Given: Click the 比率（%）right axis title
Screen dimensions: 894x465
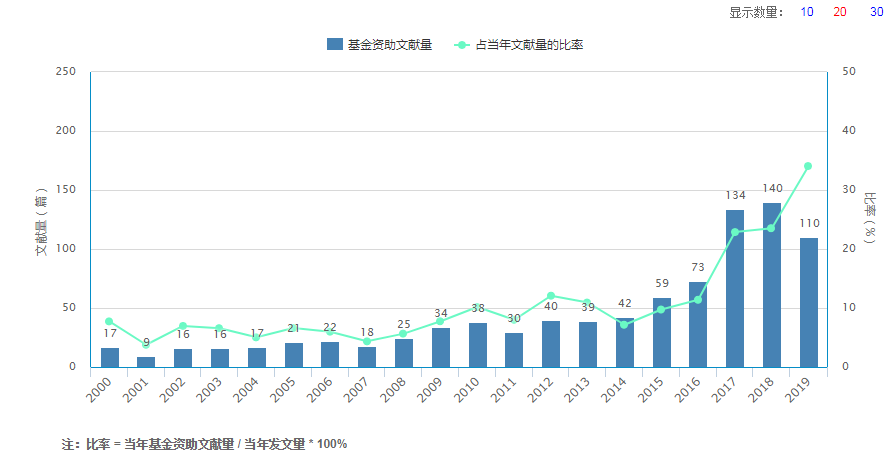Looking at the screenshot, I should coord(869,218).
